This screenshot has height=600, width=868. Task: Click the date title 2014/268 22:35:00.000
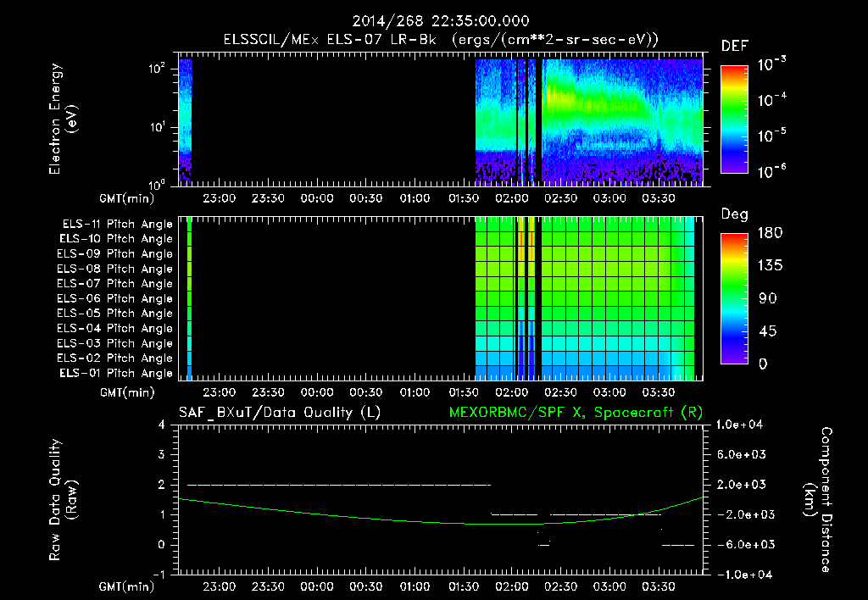coord(441,21)
